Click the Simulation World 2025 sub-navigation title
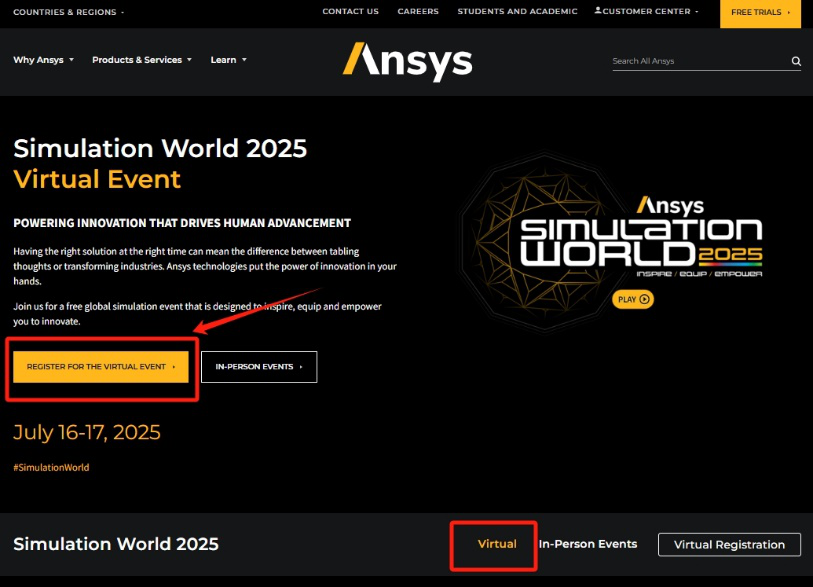This screenshot has height=587, width=813. coord(116,544)
